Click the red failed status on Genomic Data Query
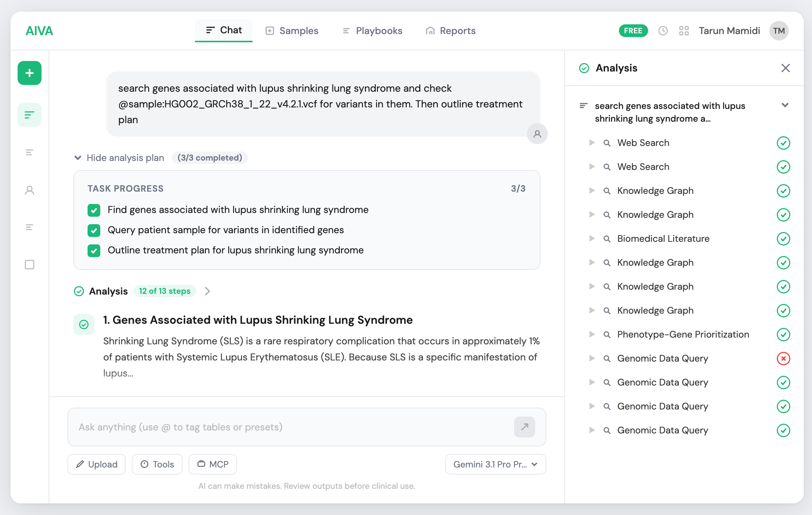This screenshot has width=812, height=515. point(783,359)
